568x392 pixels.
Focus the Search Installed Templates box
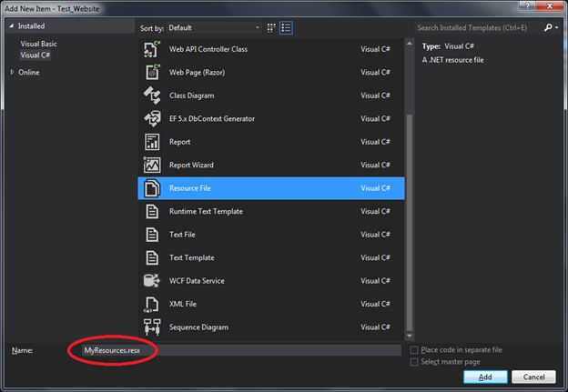(x=478, y=28)
